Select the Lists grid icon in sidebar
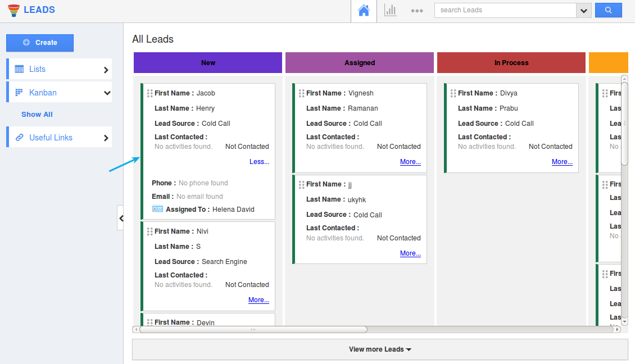This screenshot has height=364, width=635. [20, 69]
